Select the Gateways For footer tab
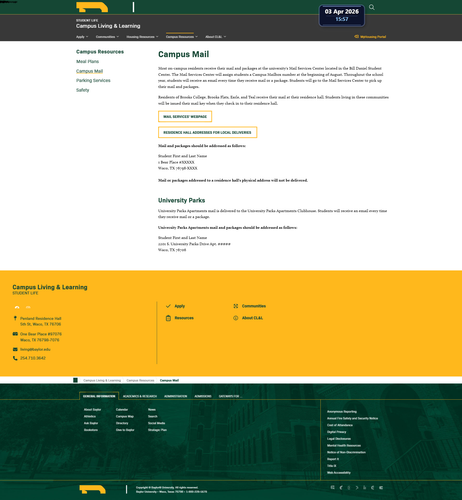The image size is (462, 500). click(230, 396)
